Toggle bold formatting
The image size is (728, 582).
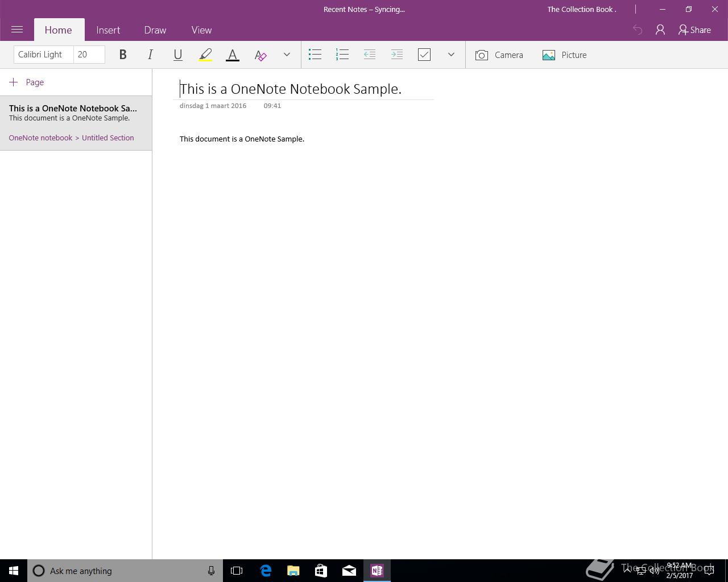pyautogui.click(x=123, y=55)
